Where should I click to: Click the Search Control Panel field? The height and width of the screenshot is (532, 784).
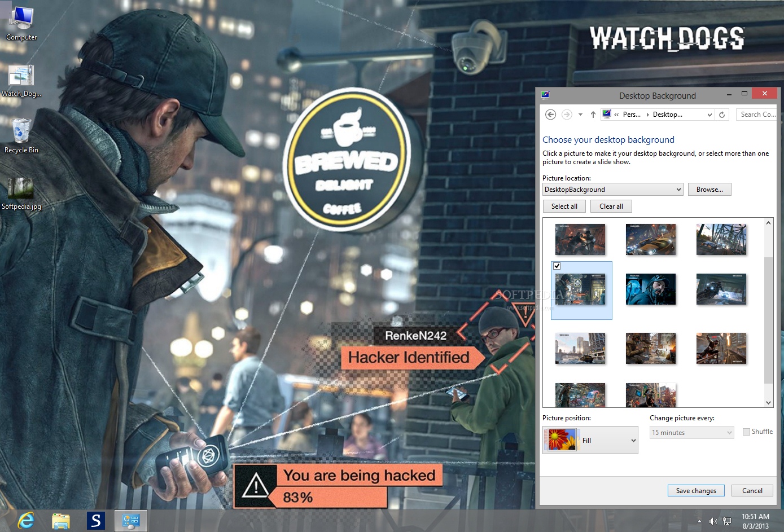point(756,115)
